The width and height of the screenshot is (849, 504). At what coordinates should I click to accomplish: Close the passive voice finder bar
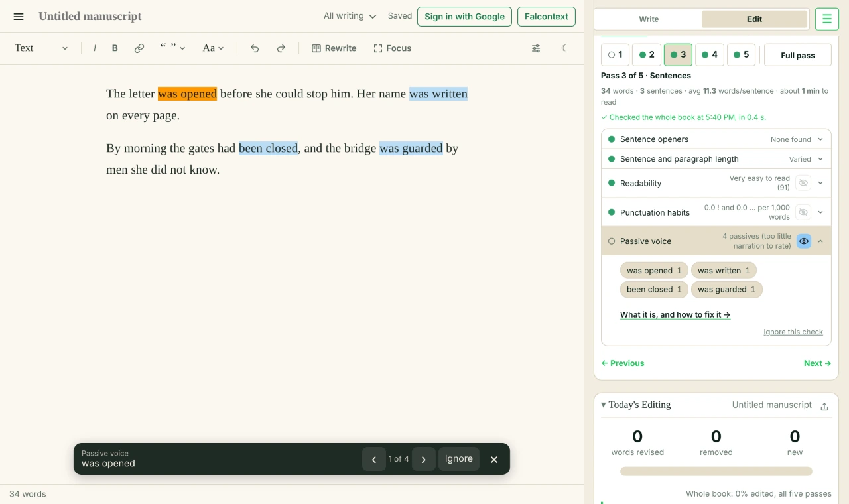[x=494, y=459]
